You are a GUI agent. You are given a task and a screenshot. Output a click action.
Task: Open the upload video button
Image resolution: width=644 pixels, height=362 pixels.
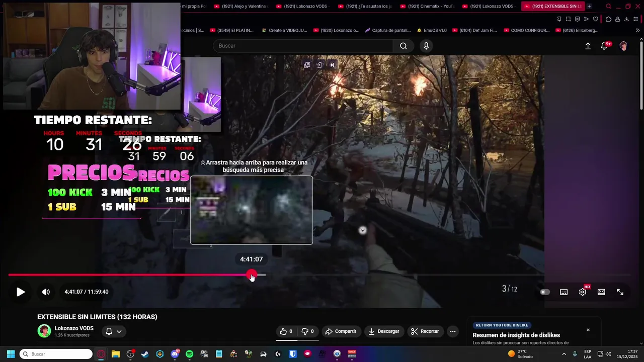click(x=588, y=46)
